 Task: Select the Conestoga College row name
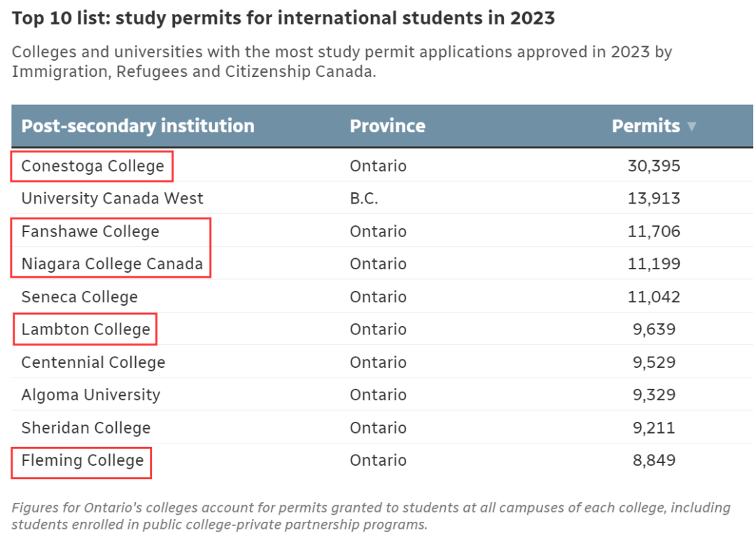tap(92, 166)
